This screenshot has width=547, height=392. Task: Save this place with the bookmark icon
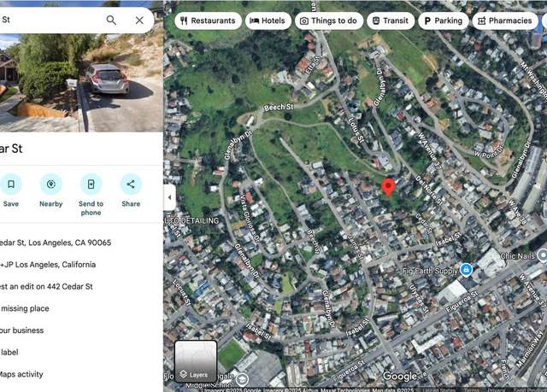[11, 184]
